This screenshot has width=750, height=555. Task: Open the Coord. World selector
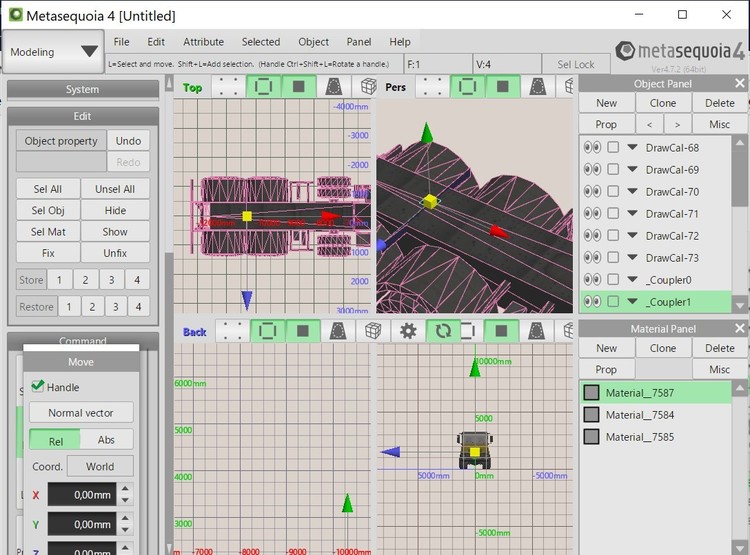(x=100, y=466)
